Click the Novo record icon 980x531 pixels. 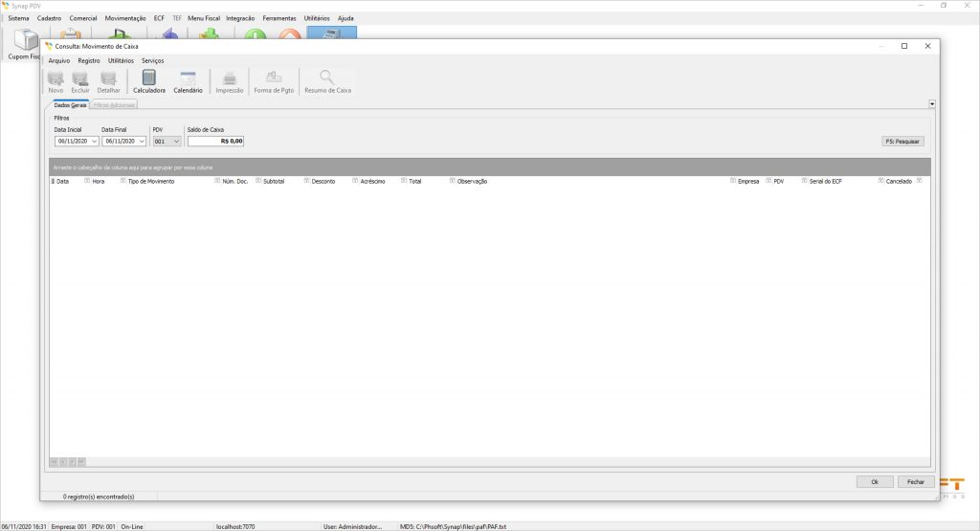[56, 80]
